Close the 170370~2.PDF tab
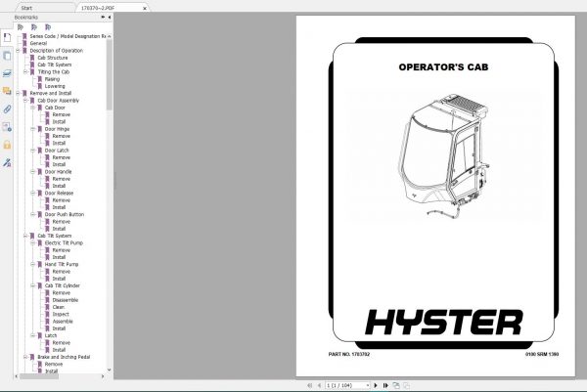 tap(145, 8)
